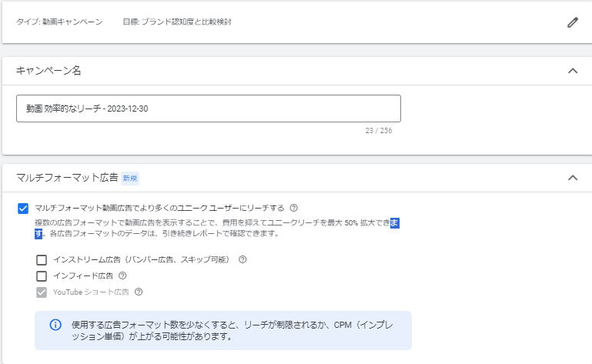The width and height of the screenshot is (592, 364).
Task: Check the インストリーム広告 checkbox
Action: 42,260
